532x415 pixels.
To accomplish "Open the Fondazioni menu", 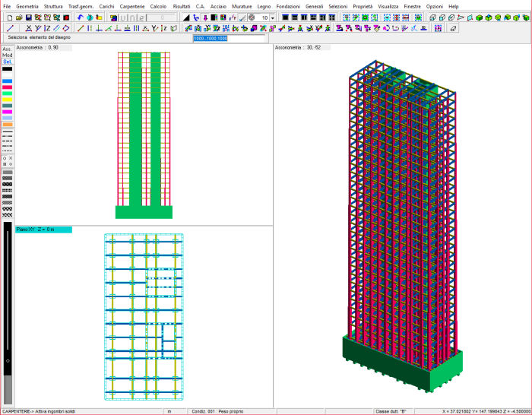I will [288, 6].
